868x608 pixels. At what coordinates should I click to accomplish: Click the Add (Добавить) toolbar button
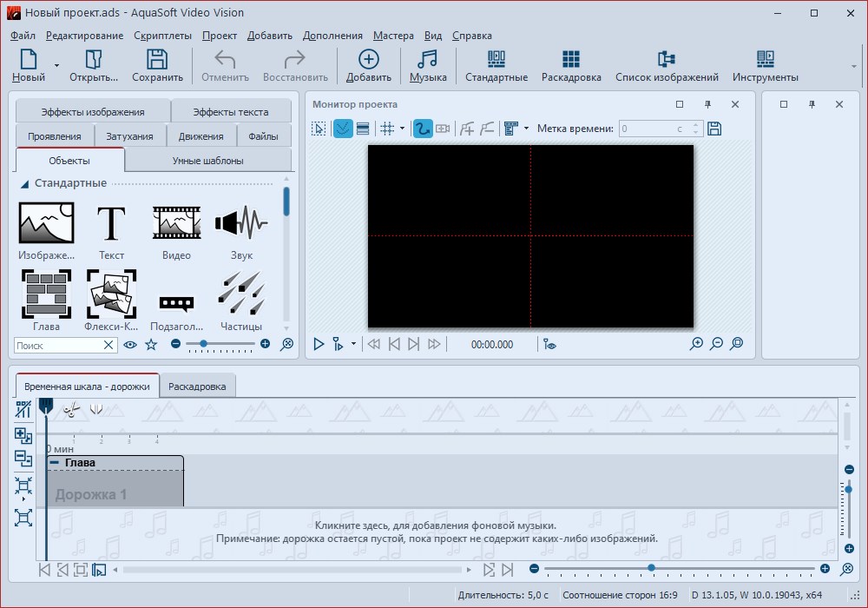[x=368, y=65]
